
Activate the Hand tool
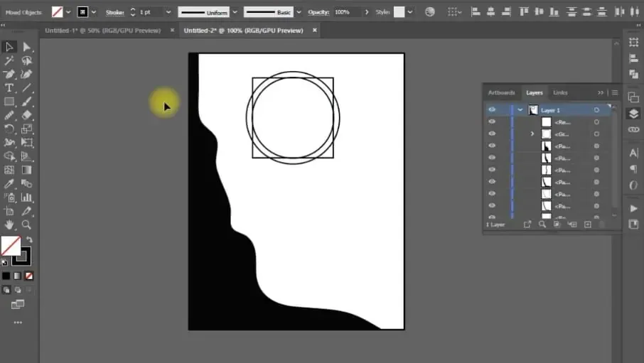tap(9, 224)
